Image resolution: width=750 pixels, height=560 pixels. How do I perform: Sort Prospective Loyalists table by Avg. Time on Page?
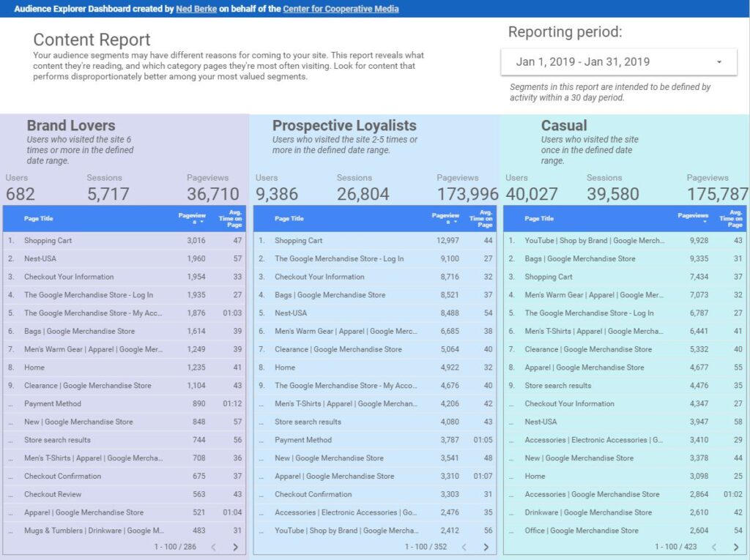(481, 218)
